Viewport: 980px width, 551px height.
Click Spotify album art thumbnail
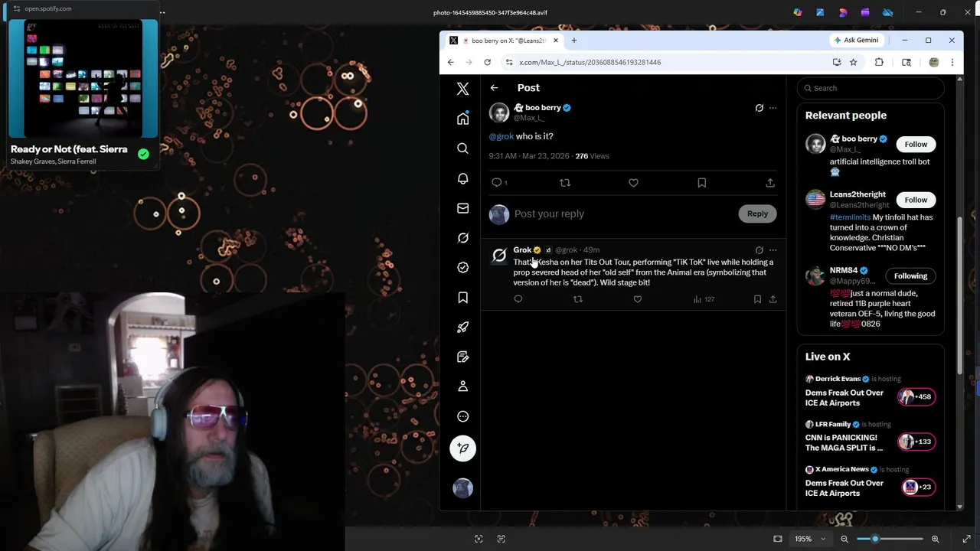[x=83, y=79]
